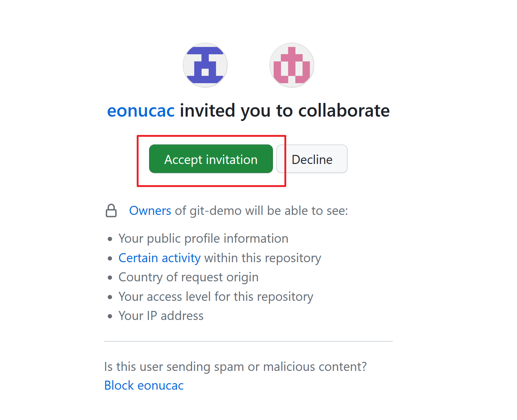Click the padlock icon beside Owners

pyautogui.click(x=111, y=211)
